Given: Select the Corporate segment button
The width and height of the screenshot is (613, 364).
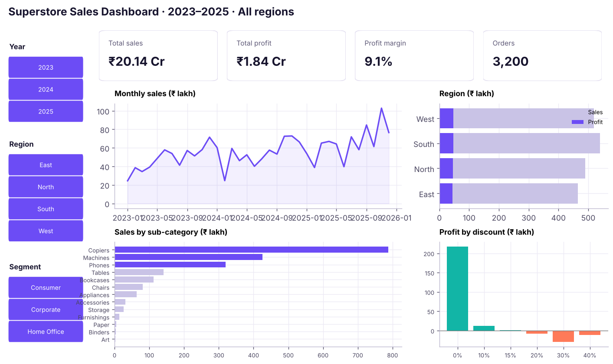Looking at the screenshot, I should [x=46, y=309].
